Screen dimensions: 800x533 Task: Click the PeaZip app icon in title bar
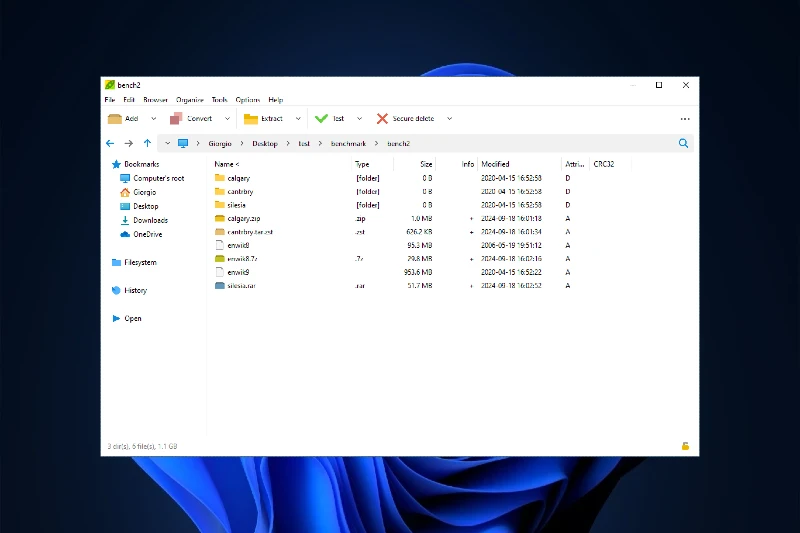point(110,85)
